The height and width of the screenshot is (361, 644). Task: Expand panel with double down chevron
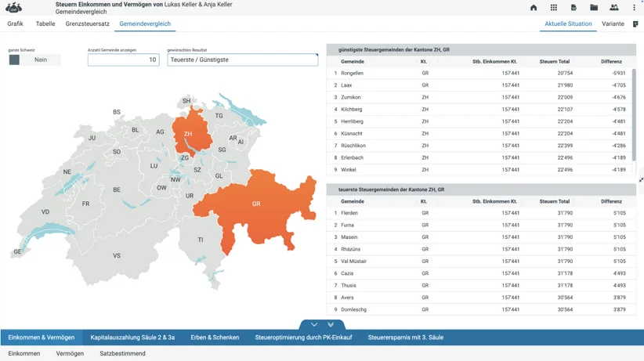pyautogui.click(x=331, y=324)
